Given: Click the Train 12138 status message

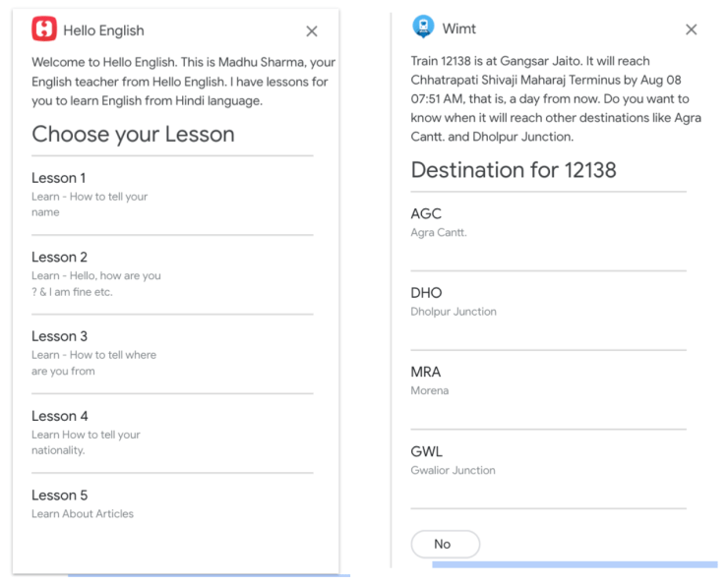Looking at the screenshot, I should [549, 98].
